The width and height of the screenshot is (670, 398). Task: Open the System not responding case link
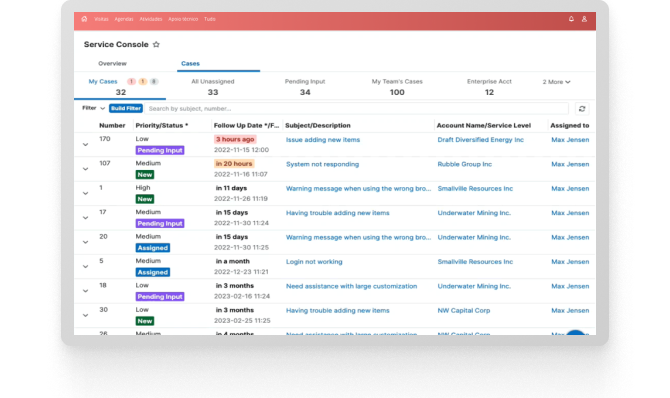[322, 164]
